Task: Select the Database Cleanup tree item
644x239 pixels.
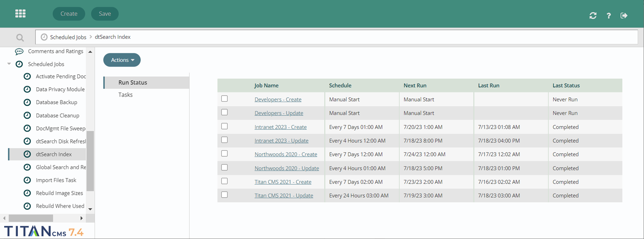Action: click(x=58, y=115)
